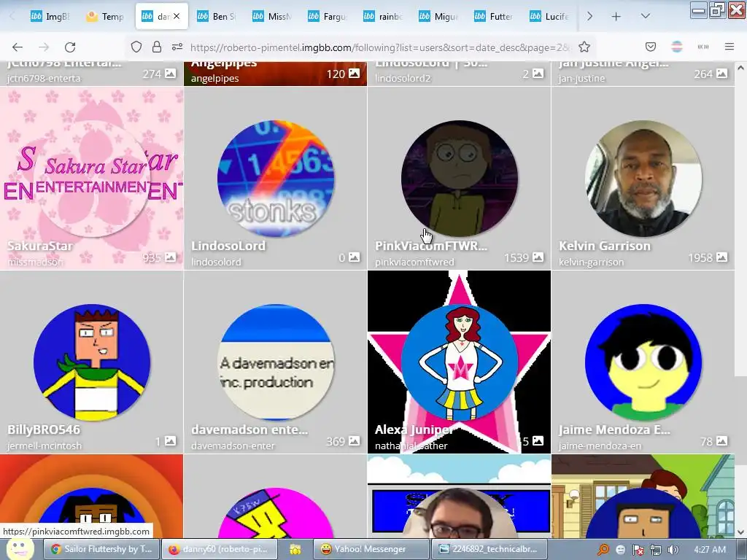Viewport: 747px width, 560px height.
Task: Go back to the previous page
Action: tap(18, 47)
